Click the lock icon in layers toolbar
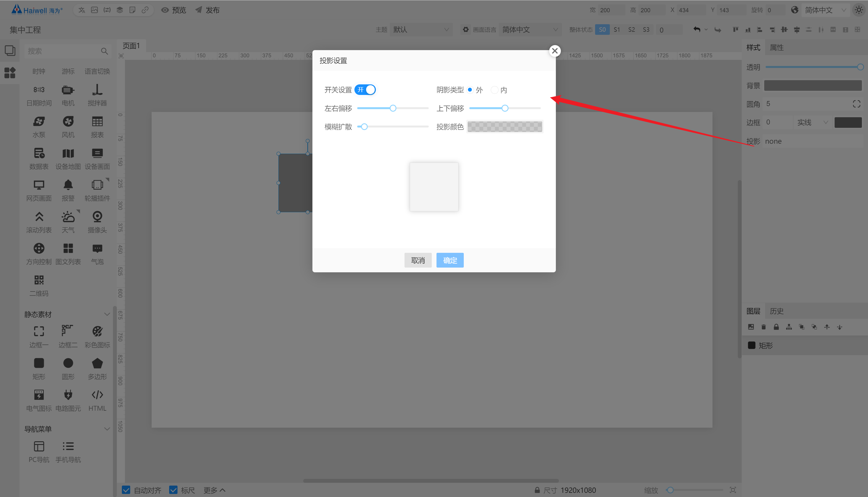Screen dimensions: 868x497 click(x=776, y=327)
